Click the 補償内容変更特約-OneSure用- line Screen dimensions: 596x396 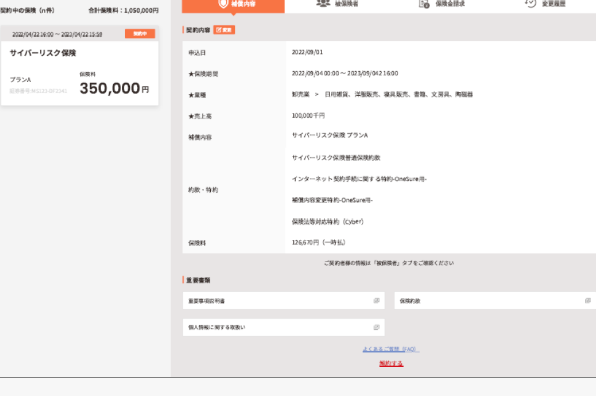(332, 200)
